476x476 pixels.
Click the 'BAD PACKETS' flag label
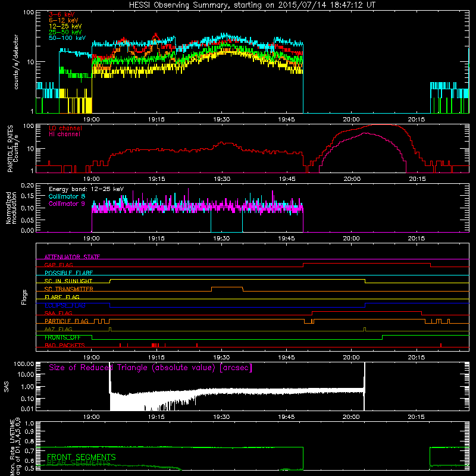65,346
